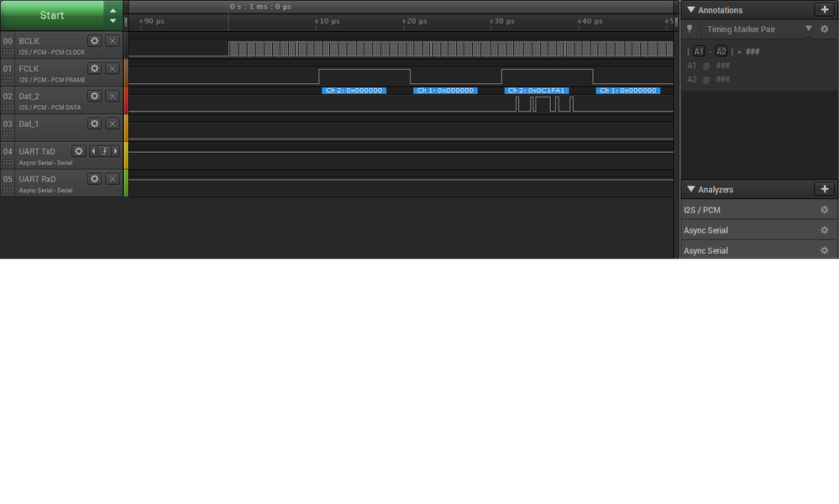Select the FCLK channel label

(29, 69)
